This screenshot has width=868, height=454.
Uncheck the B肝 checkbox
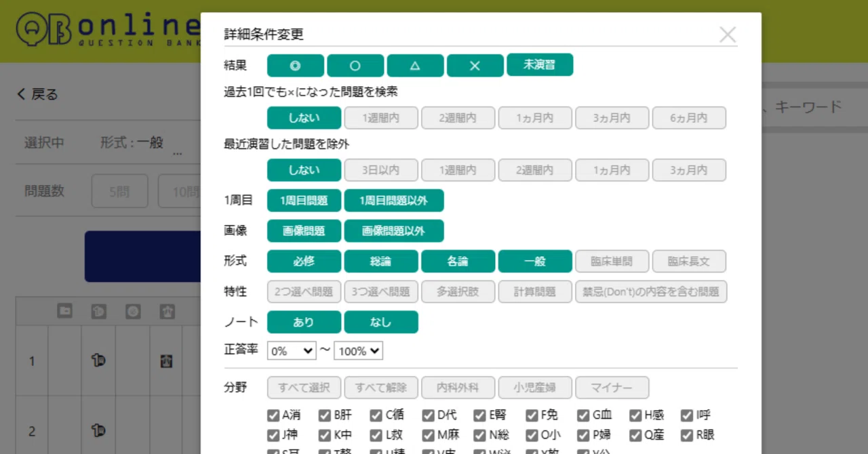coord(325,415)
